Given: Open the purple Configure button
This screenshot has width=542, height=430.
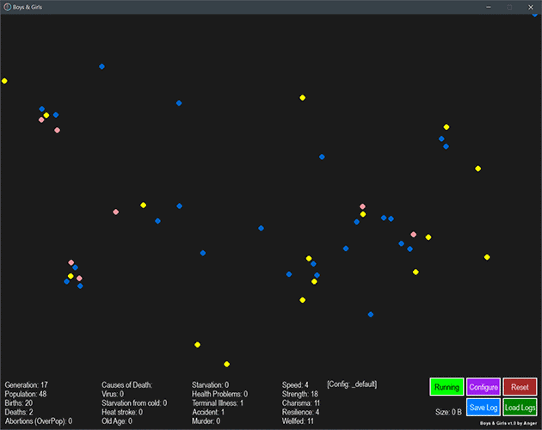Looking at the screenshot, I should [x=483, y=387].
